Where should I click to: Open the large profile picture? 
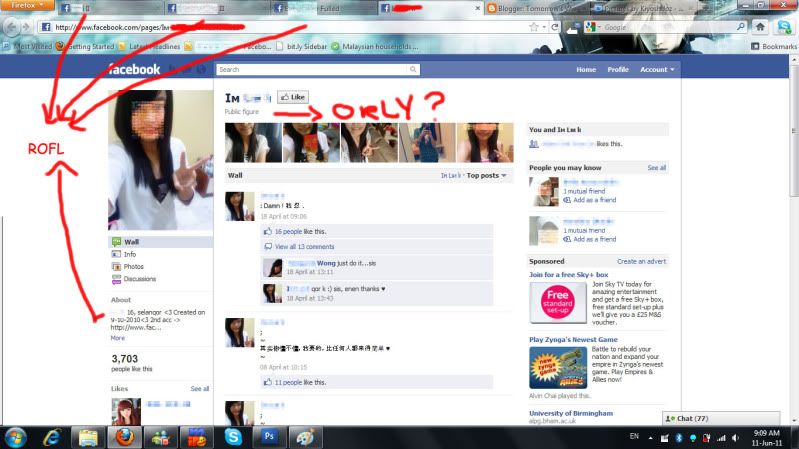tap(161, 160)
